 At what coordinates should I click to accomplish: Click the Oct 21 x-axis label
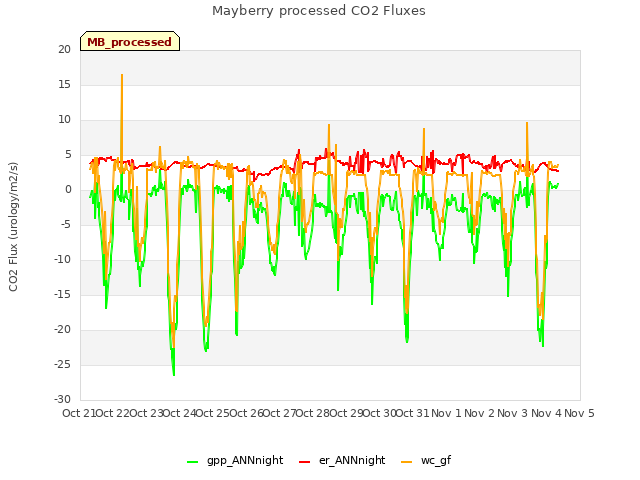pos(79,413)
